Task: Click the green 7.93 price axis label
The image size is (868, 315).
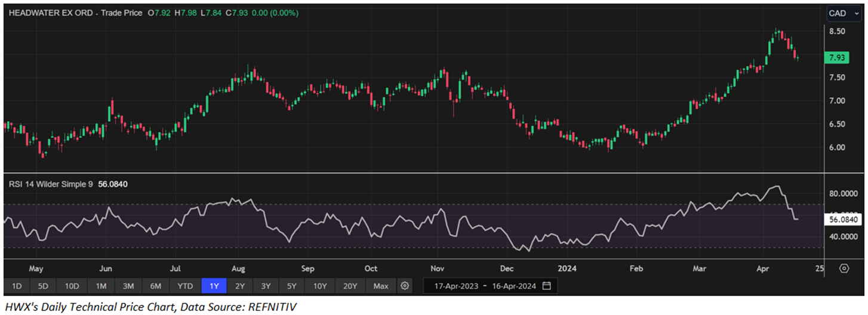Action: click(841, 58)
